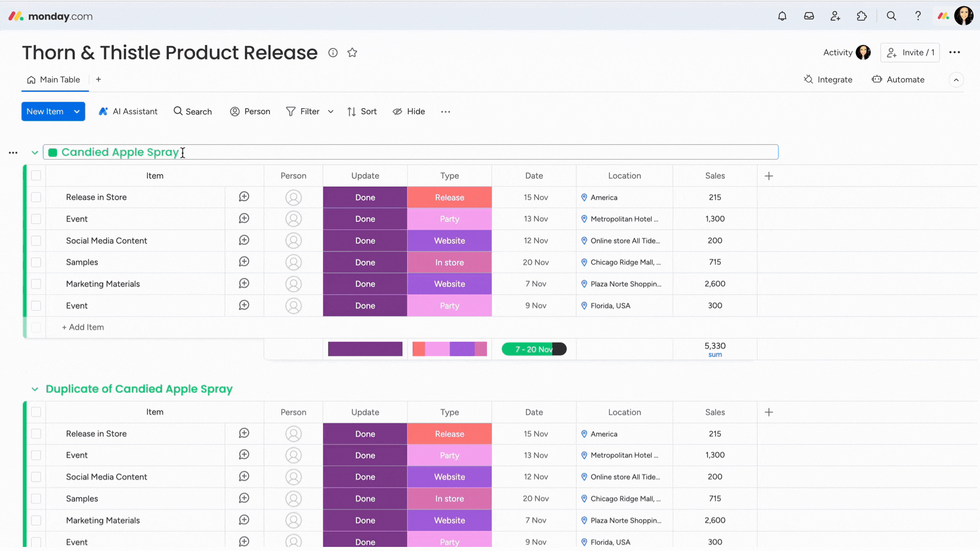
Task: Click the monday.com logo
Action: point(51,16)
